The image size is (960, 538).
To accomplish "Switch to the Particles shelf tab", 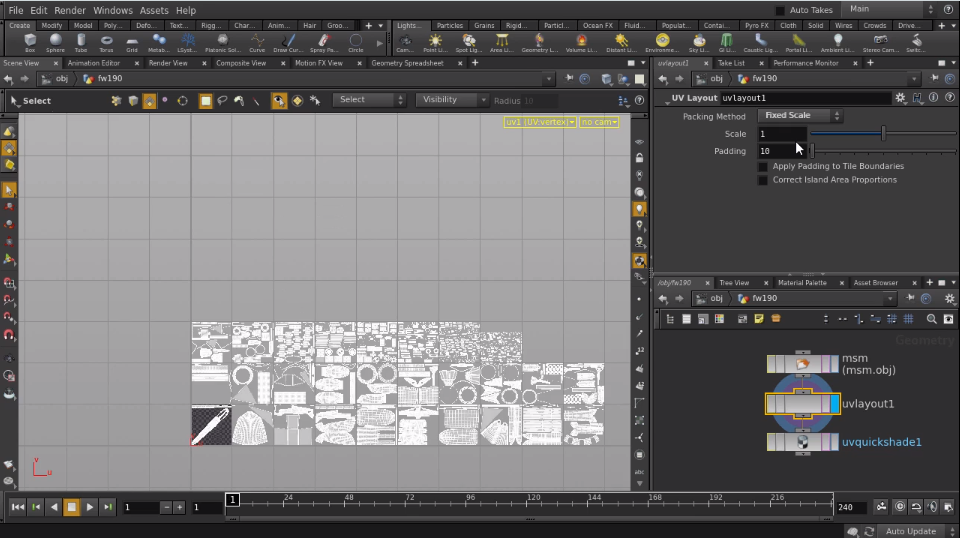I will click(449, 26).
